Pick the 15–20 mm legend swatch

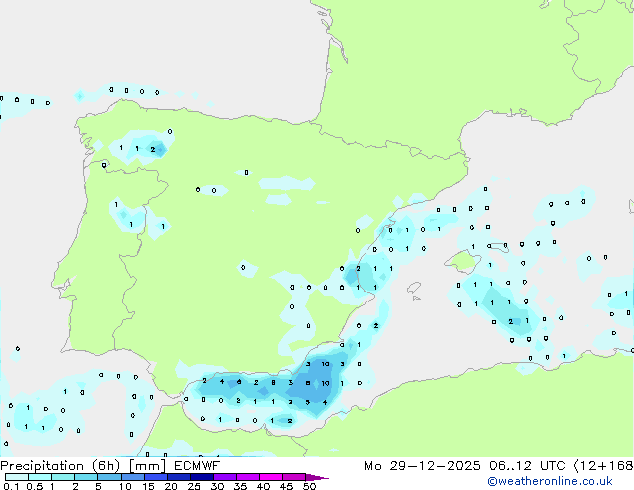coord(156,477)
